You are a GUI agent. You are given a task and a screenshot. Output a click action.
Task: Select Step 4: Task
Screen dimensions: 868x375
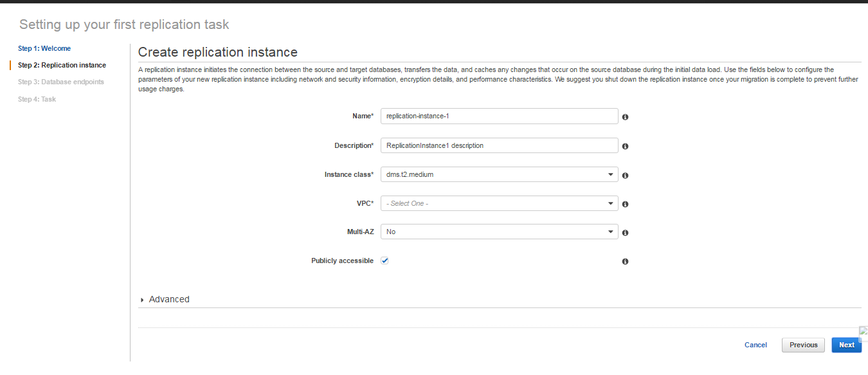[37, 99]
